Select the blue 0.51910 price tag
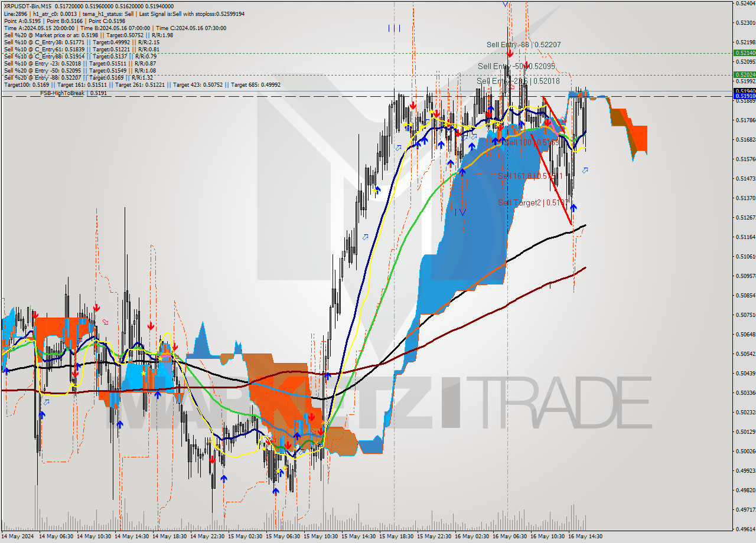The image size is (756, 543). pos(744,96)
